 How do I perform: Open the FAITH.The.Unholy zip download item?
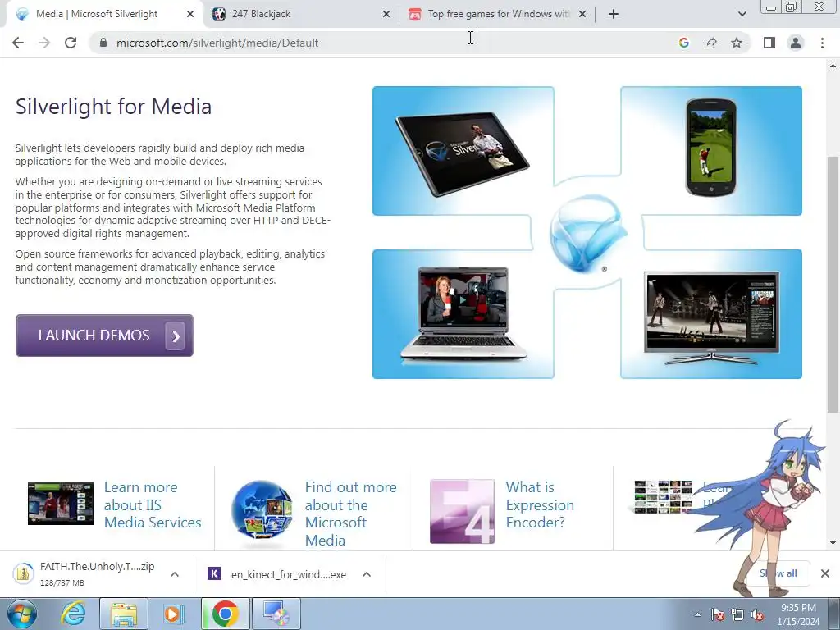85,573
